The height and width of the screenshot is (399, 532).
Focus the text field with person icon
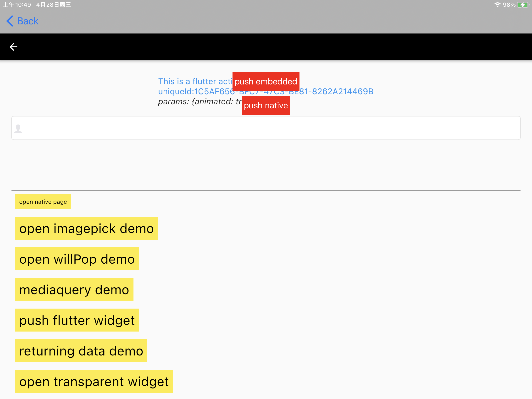[266, 128]
